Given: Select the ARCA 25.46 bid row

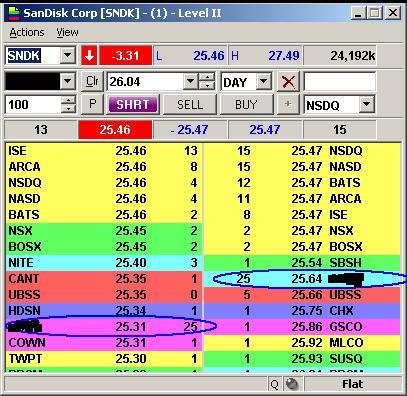Looking at the screenshot, I should coord(104,167).
